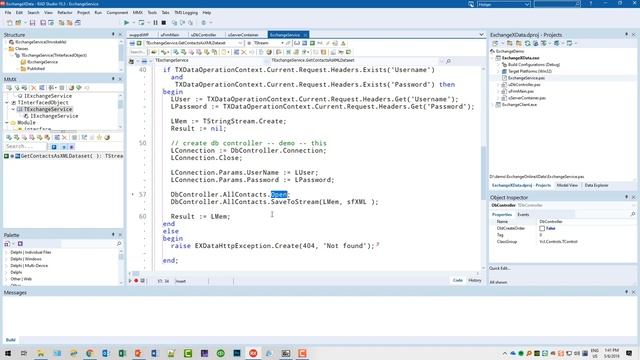Open the Help menu
Viewport: 640px width, 360px height.
click(x=207, y=13)
